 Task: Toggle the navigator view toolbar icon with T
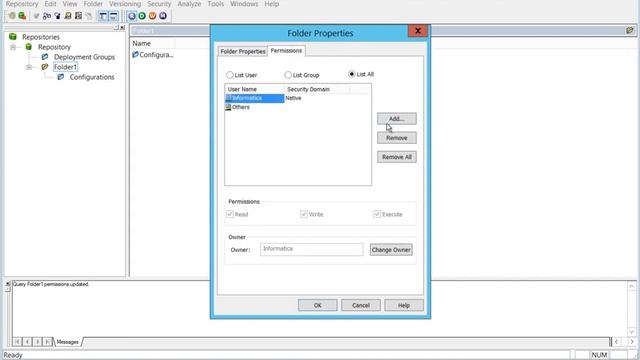[x=103, y=16]
